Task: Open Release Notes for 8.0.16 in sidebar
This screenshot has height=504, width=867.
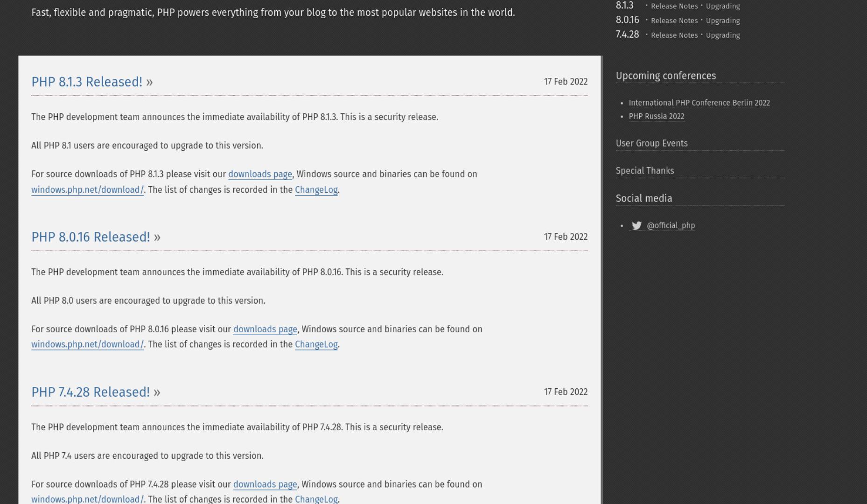Action: (x=674, y=21)
